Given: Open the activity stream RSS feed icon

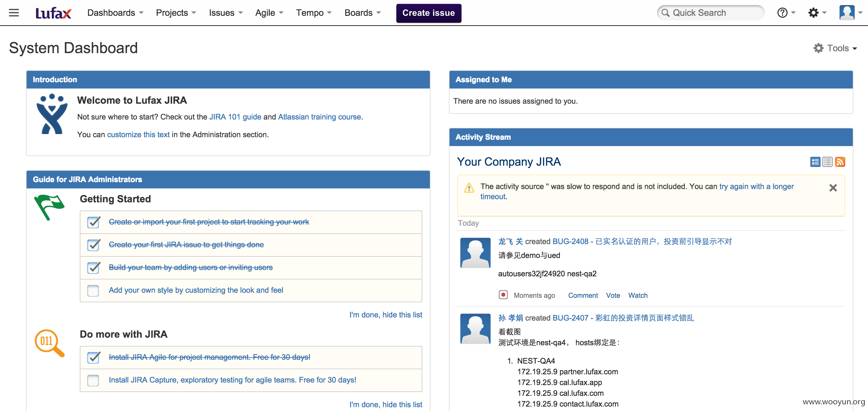Looking at the screenshot, I should (x=840, y=162).
